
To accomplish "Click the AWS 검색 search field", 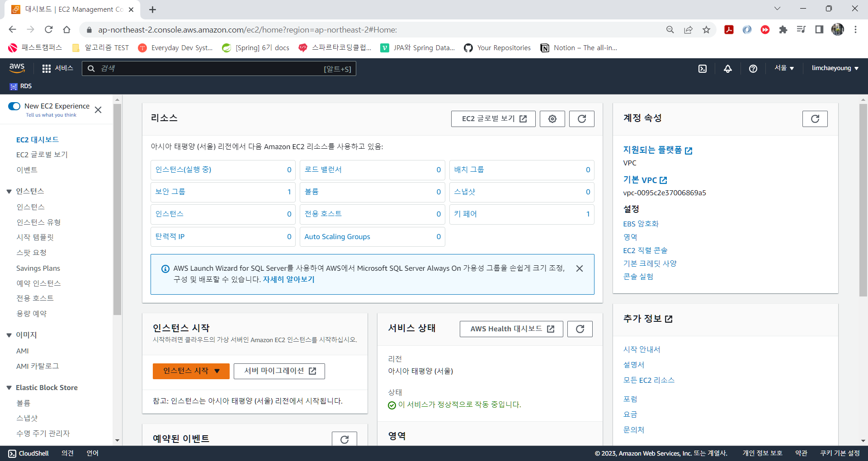I will (219, 69).
